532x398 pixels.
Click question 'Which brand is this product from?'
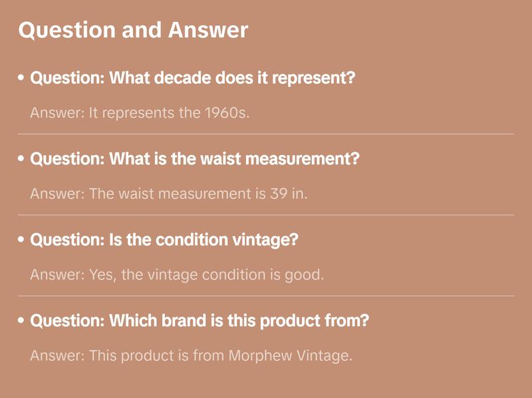click(x=199, y=321)
